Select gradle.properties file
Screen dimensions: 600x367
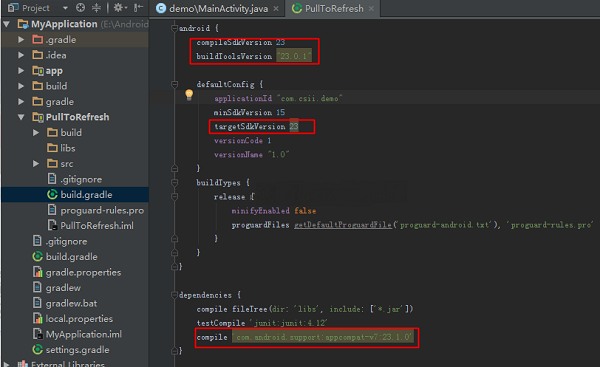pyautogui.click(x=83, y=272)
